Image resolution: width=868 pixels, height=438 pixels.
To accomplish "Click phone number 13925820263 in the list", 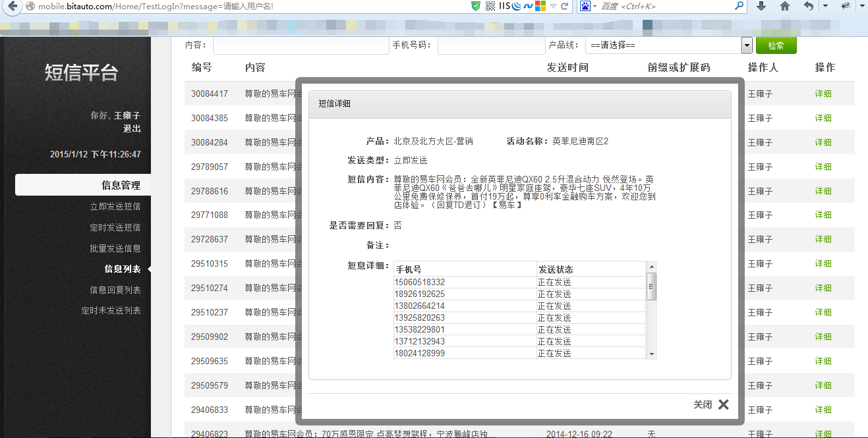I will pyautogui.click(x=420, y=317).
